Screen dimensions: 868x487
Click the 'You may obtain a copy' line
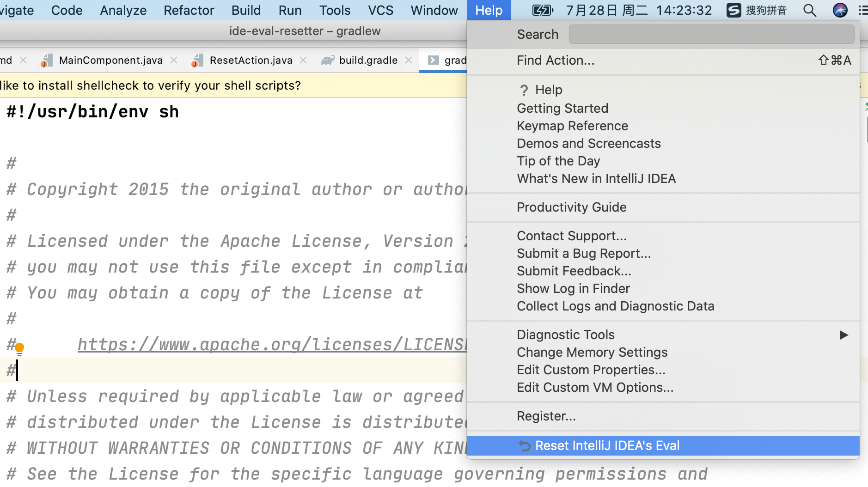(x=215, y=293)
